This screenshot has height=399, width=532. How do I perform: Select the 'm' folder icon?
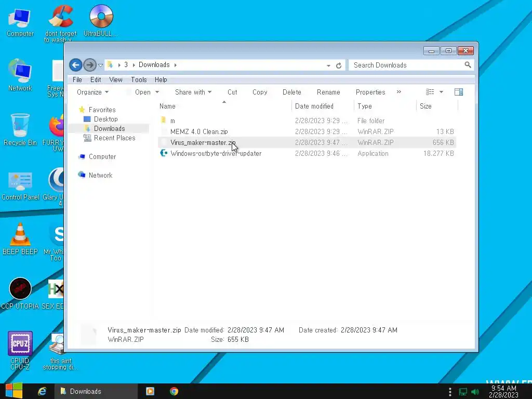click(164, 120)
